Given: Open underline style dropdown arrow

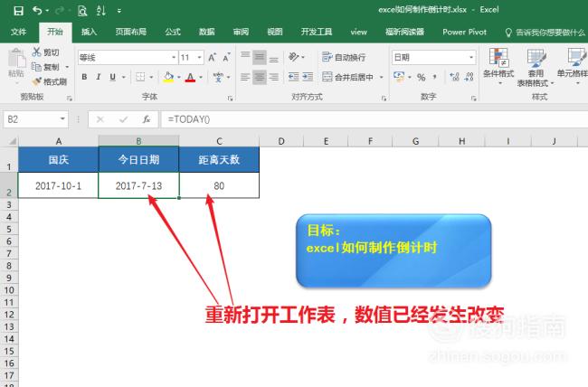Looking at the screenshot, I should (x=123, y=77).
